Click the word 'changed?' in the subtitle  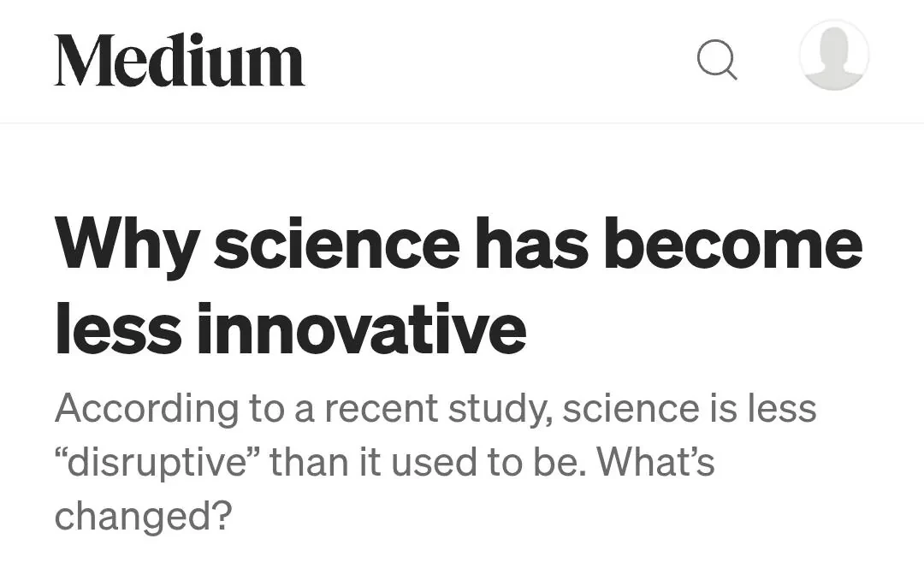point(144,517)
